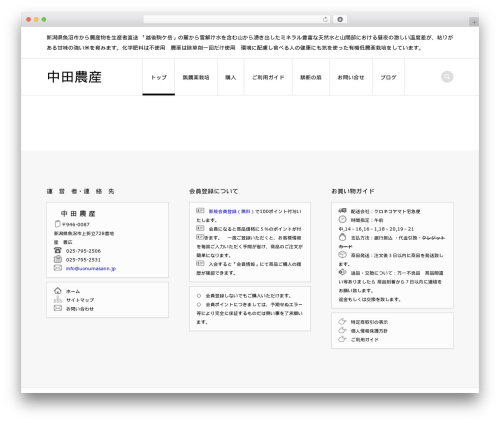Click the clock icon in the shopping guide
Image resolution: width=500 pixels, height=423 pixels.
tap(342, 219)
